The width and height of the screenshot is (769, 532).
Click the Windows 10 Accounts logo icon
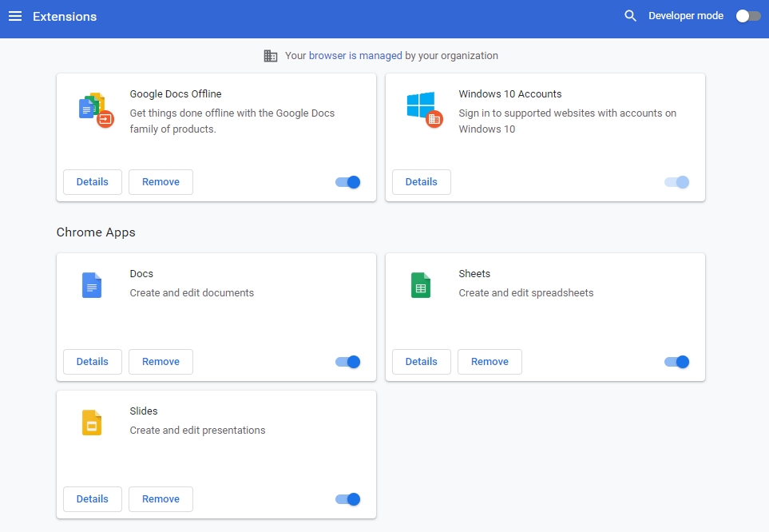click(x=425, y=110)
